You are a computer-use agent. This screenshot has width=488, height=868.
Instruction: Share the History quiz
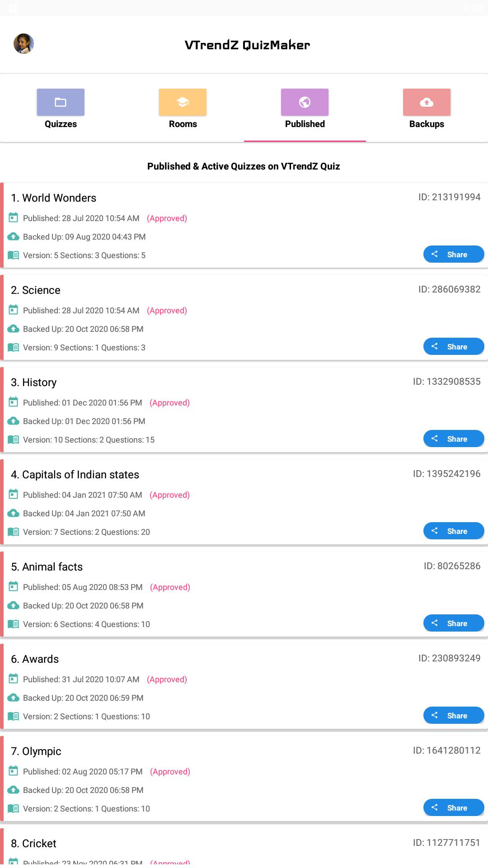click(x=454, y=439)
